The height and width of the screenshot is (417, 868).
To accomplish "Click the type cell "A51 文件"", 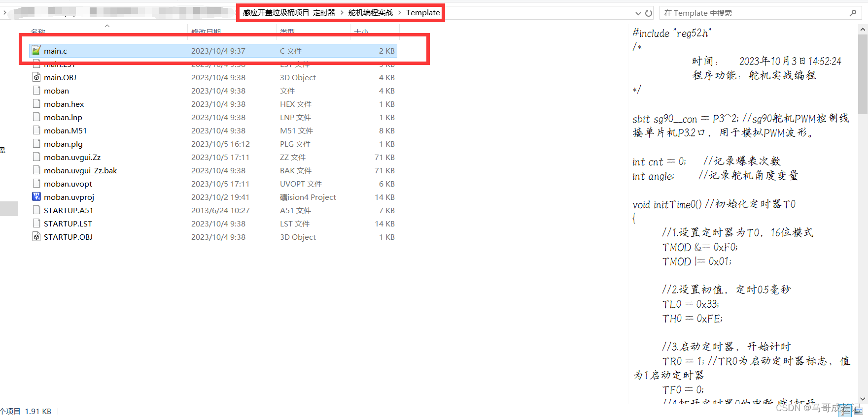I will pyautogui.click(x=295, y=210).
